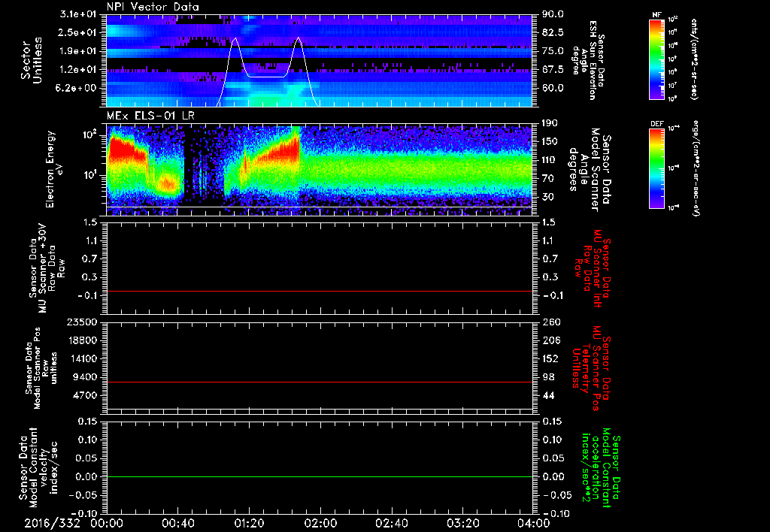Click the "90.0" elevation angle tick label
770x532 pixels.
tap(553, 14)
